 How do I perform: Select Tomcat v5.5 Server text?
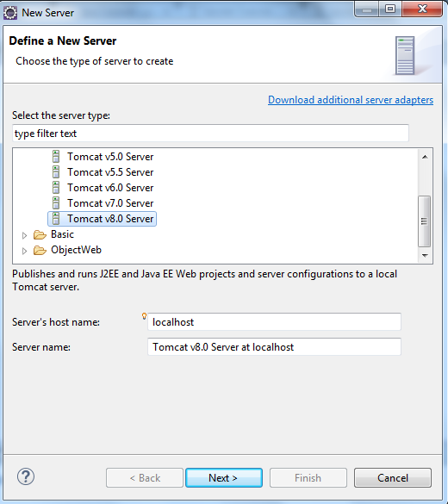pos(110,172)
